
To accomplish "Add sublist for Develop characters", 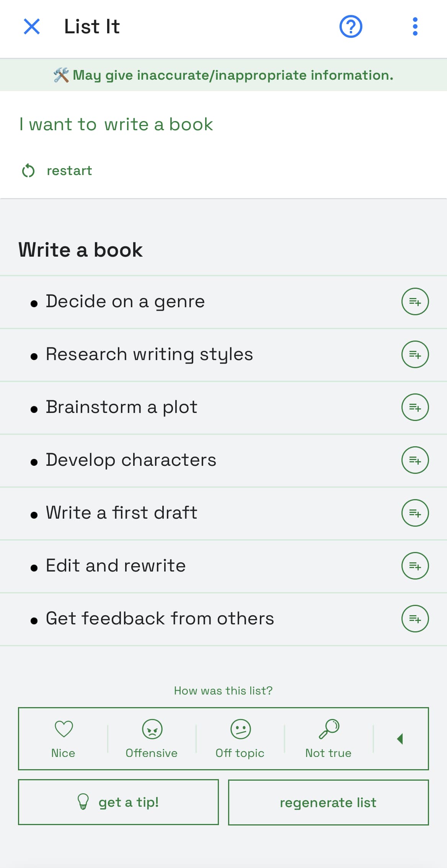I will pos(415,460).
